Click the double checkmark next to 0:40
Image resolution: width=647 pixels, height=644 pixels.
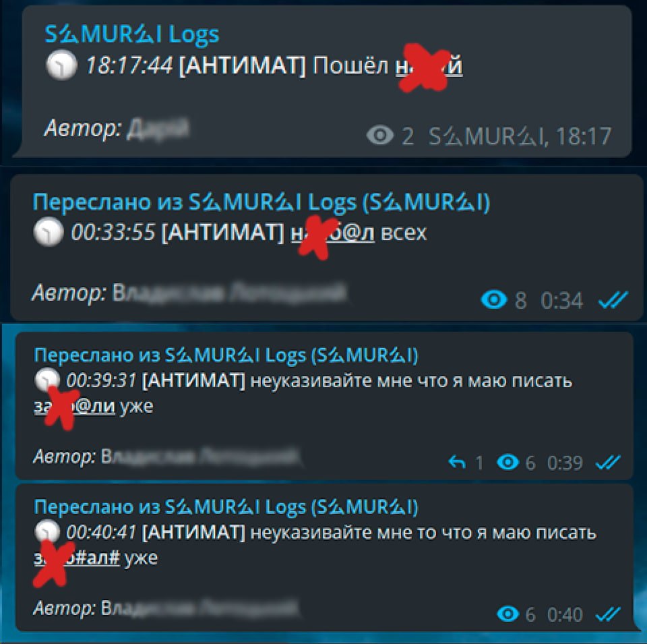[x=608, y=614]
